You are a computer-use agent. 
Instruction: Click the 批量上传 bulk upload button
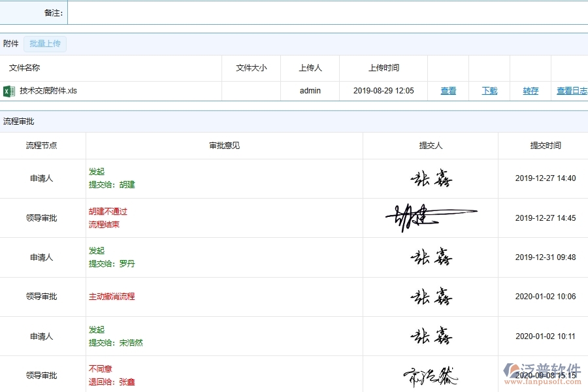pyautogui.click(x=44, y=44)
